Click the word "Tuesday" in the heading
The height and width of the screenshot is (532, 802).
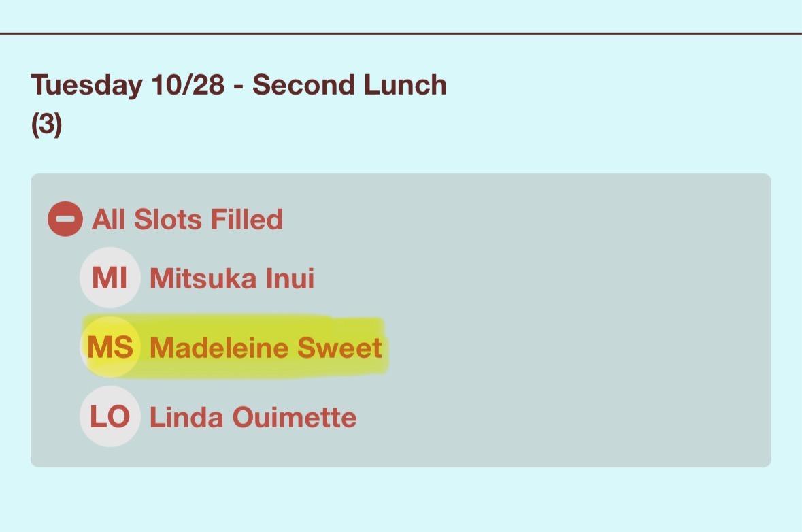coord(87,86)
